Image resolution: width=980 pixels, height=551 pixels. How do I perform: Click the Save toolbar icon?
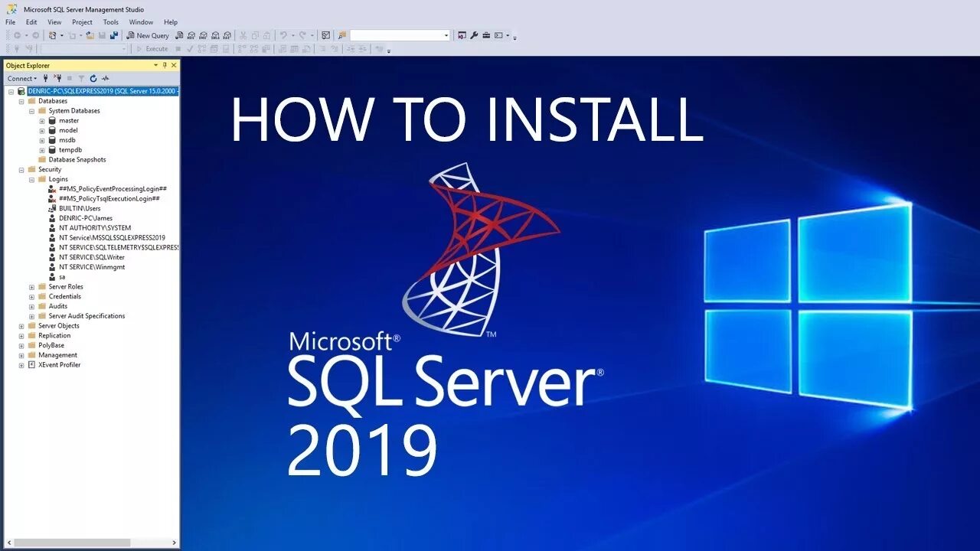(103, 35)
